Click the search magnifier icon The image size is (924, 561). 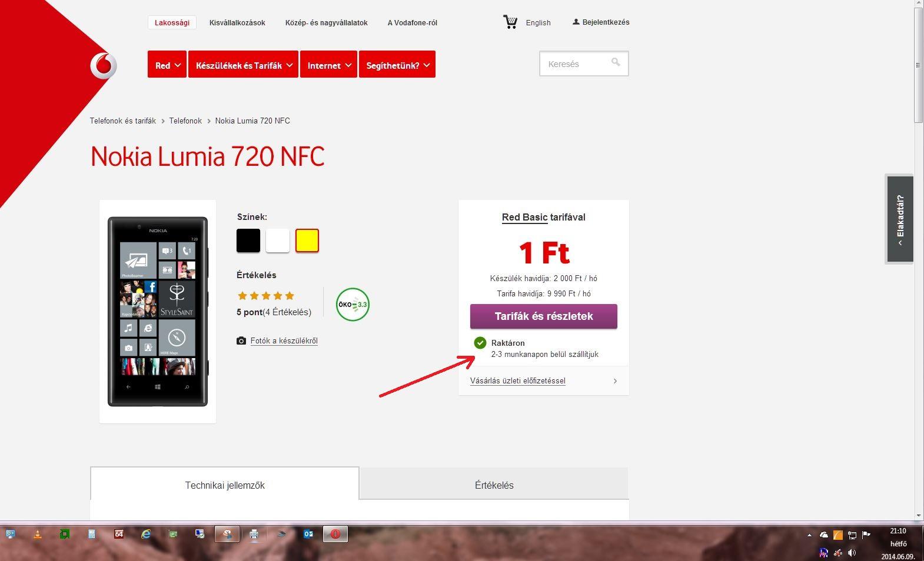(x=616, y=62)
